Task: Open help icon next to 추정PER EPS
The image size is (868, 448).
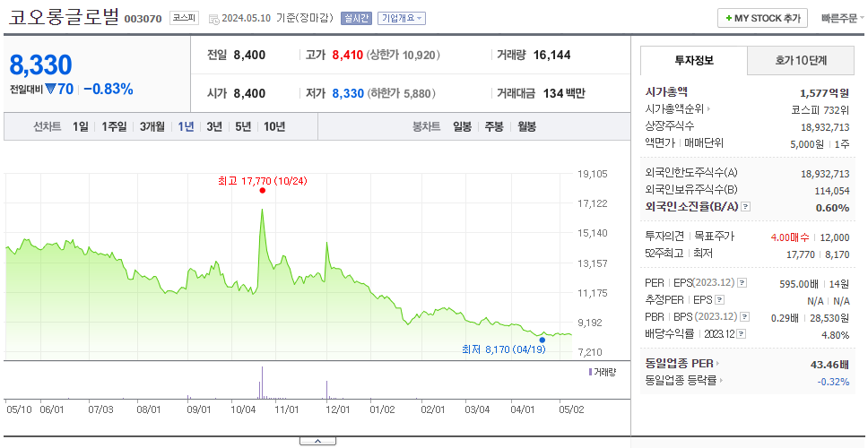Action: tap(719, 300)
